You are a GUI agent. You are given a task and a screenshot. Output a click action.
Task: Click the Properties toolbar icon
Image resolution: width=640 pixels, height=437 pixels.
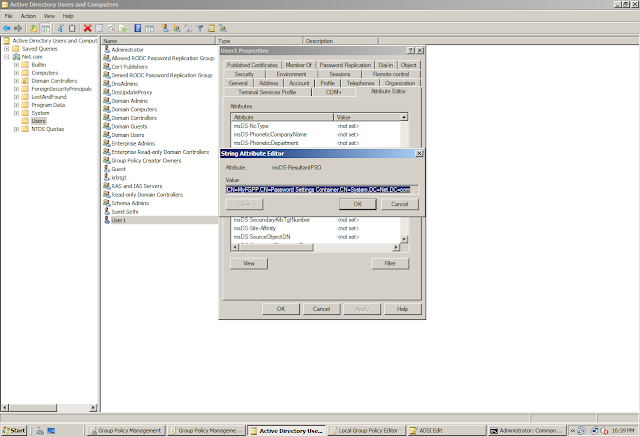[99, 28]
